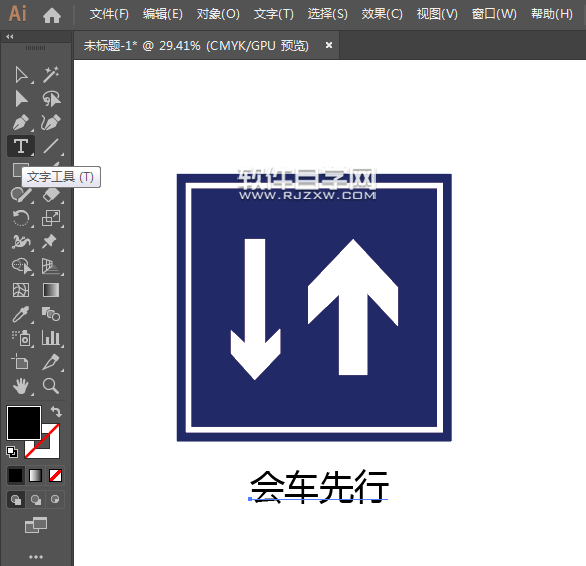Select the Type tool
The image size is (586, 566).
coord(21,146)
